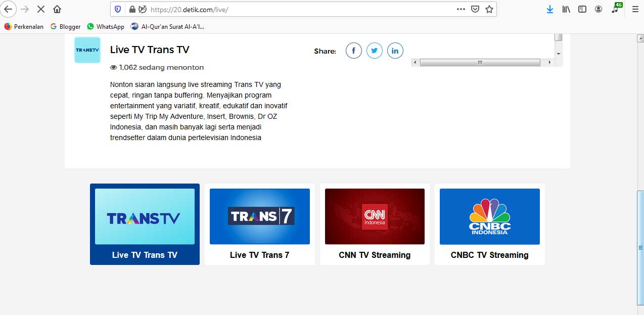Viewport: 644px width, 315px height.
Task: Click the Trans TV description paragraph
Action: (x=199, y=111)
